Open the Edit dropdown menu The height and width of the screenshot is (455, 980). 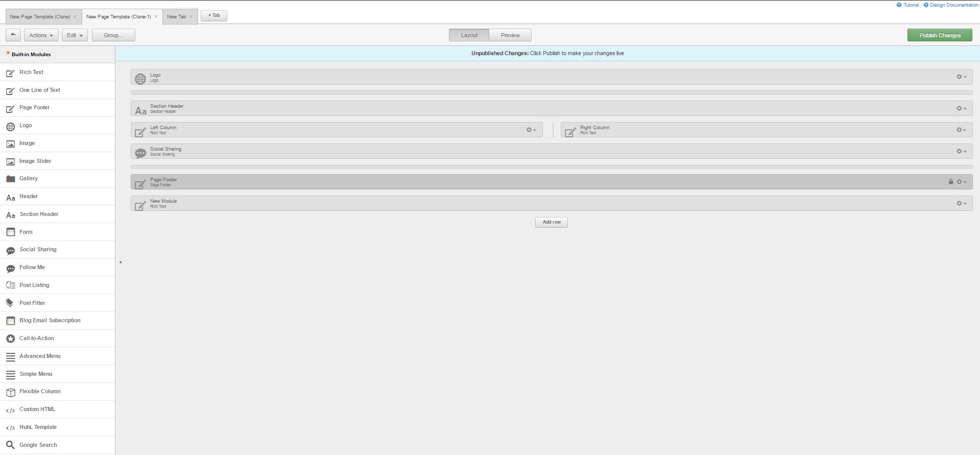click(x=75, y=35)
